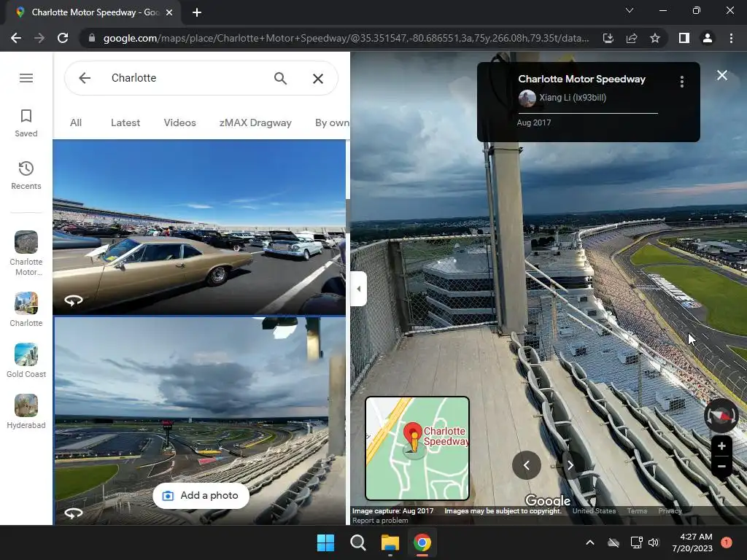Go to previous photo arrow
Screen dimensions: 747x560
(527, 465)
